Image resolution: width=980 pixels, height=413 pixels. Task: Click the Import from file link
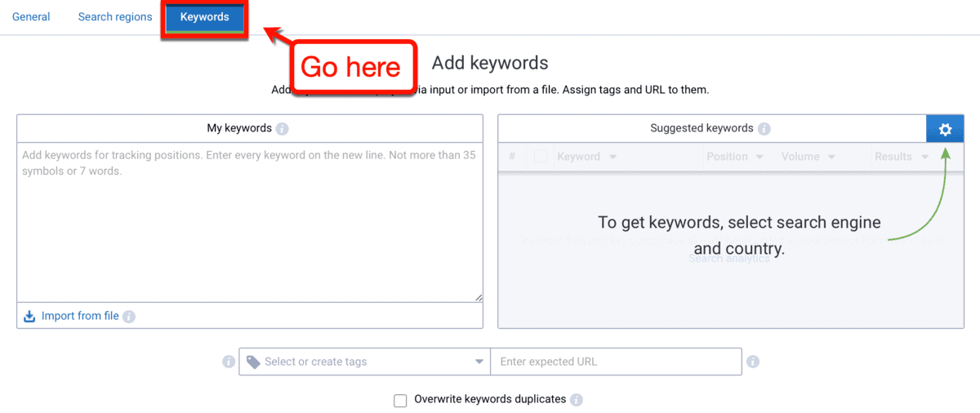tap(80, 317)
